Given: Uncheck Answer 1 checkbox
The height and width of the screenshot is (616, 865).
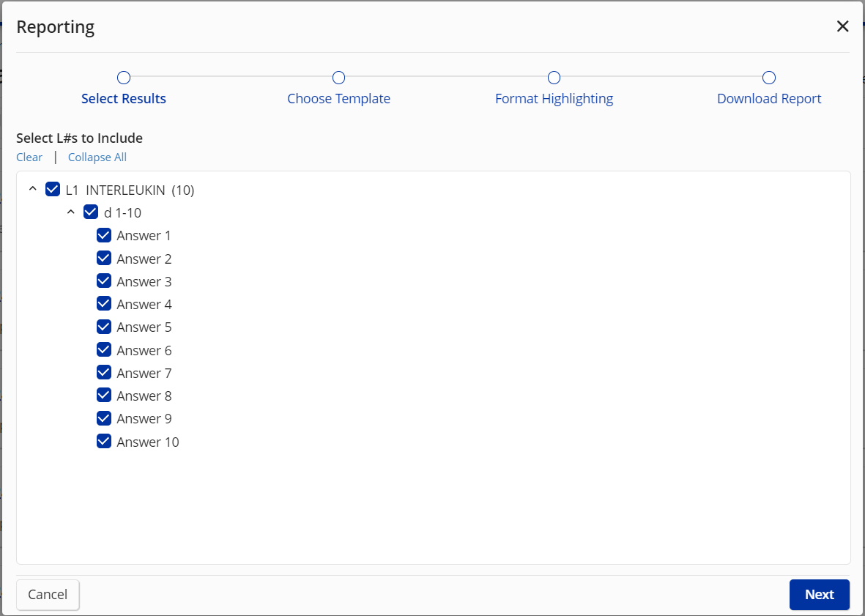Looking at the screenshot, I should (104, 236).
